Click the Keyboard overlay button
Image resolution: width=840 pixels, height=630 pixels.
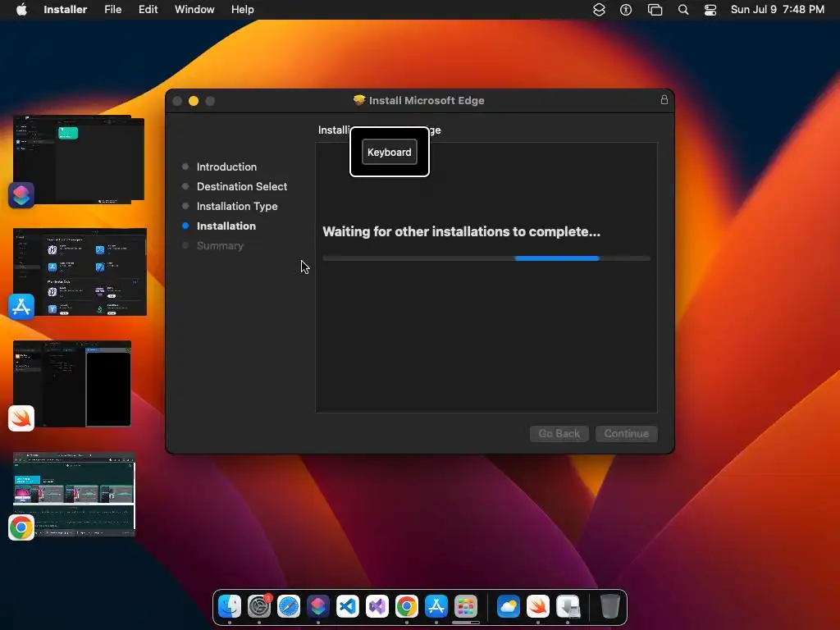(390, 152)
